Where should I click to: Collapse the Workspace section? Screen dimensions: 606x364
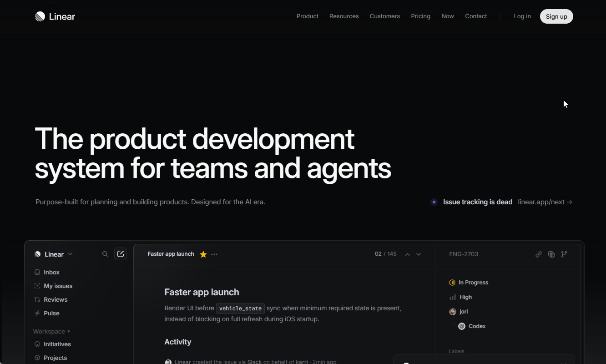click(51, 331)
